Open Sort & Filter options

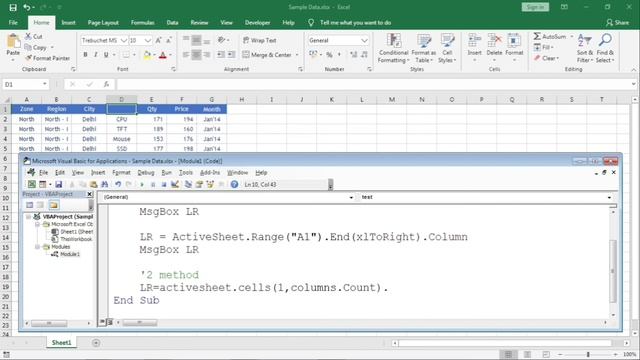click(x=584, y=48)
